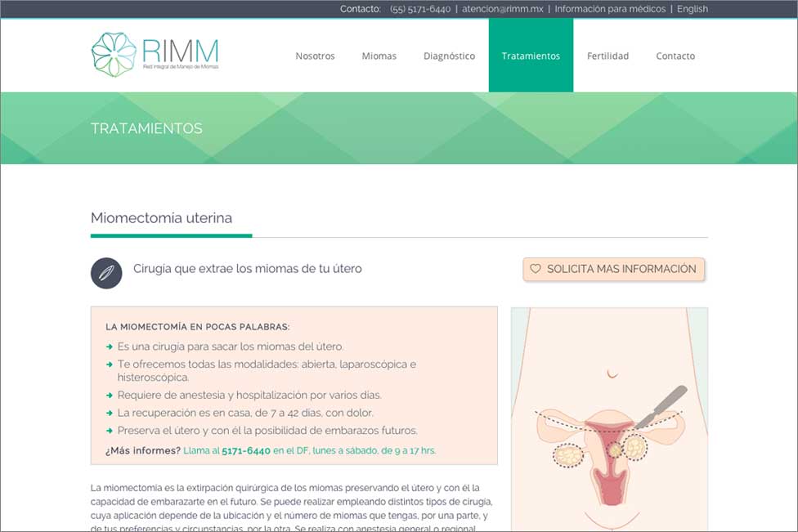Select the active Tratamientos tab
Viewport: 798px width, 532px height.
pos(531,56)
